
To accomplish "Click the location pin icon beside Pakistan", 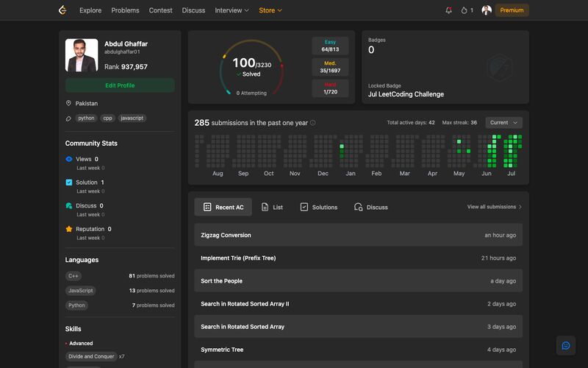I will pyautogui.click(x=68, y=103).
